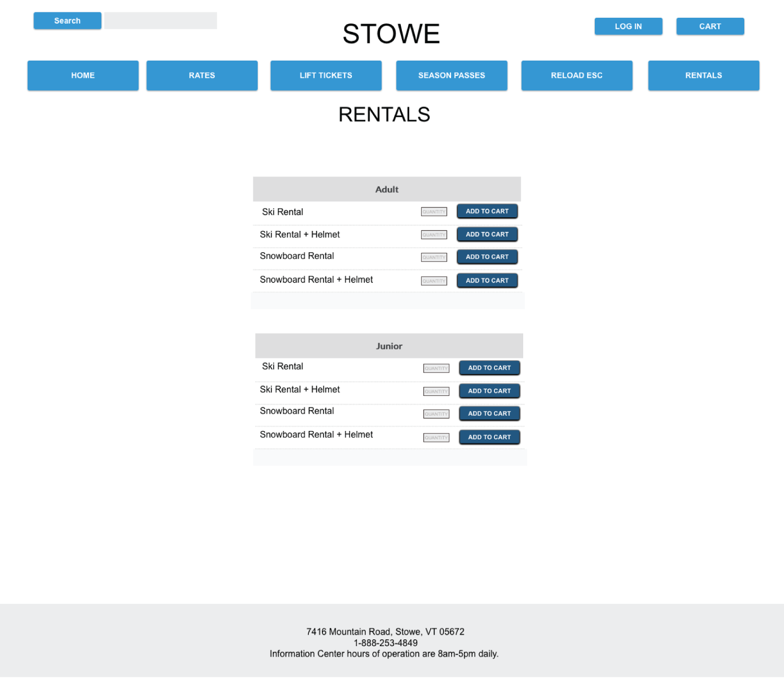
Task: Select the Reload ESC tab
Action: [577, 76]
